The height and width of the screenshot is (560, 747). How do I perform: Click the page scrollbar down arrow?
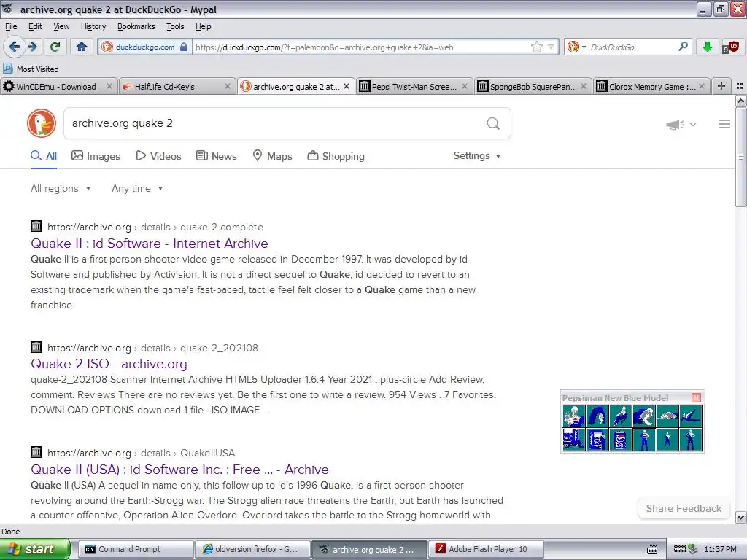pos(740,517)
